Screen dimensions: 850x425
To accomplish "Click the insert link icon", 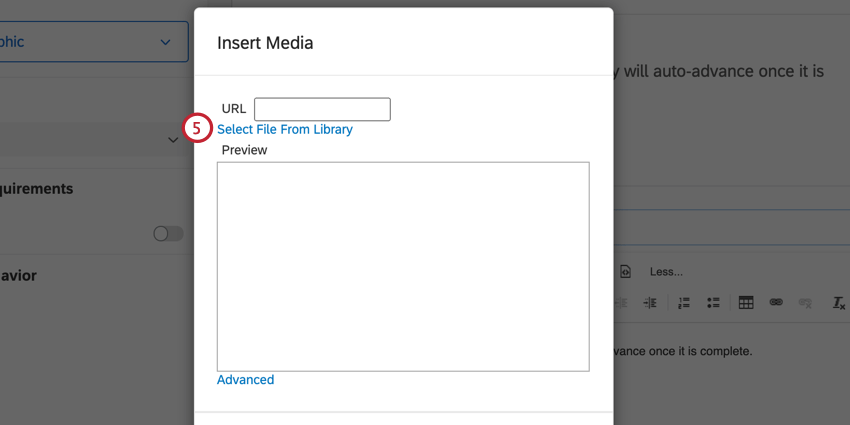I will (775, 303).
